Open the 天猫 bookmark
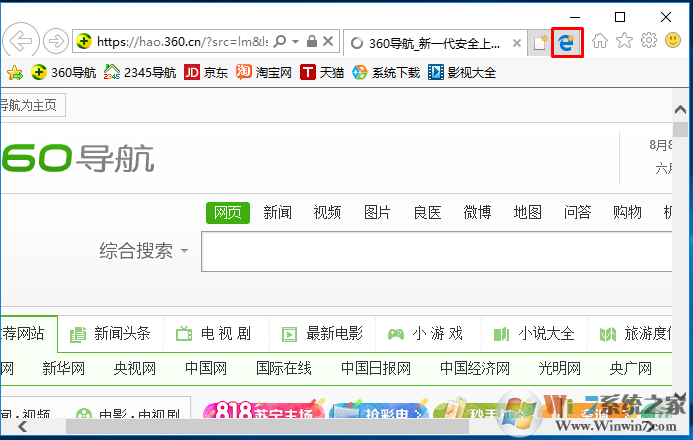 pos(322,72)
